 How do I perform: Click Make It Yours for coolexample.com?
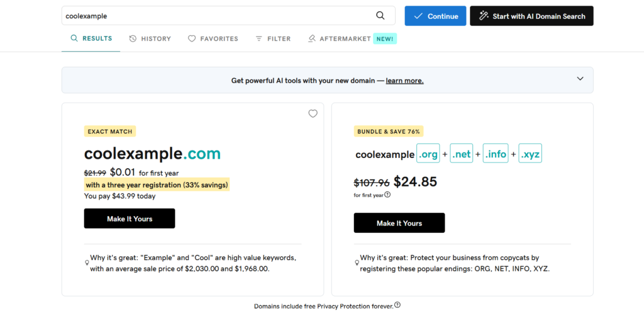(x=130, y=219)
